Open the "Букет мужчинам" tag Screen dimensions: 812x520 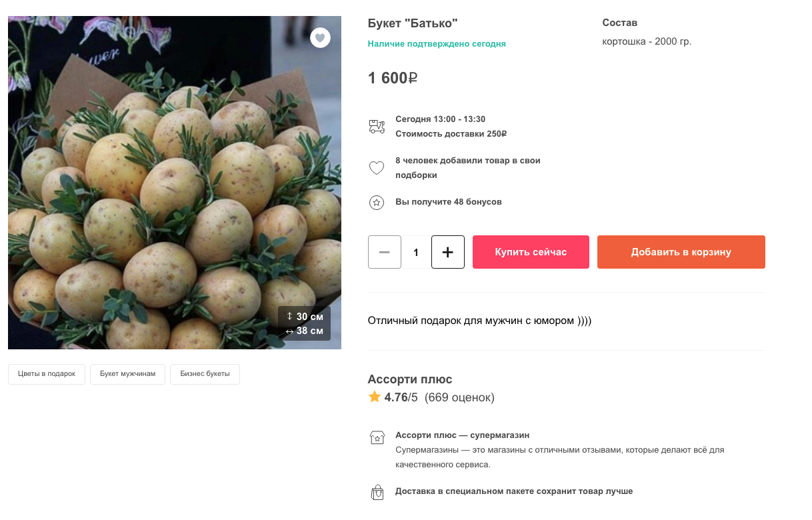point(127,374)
